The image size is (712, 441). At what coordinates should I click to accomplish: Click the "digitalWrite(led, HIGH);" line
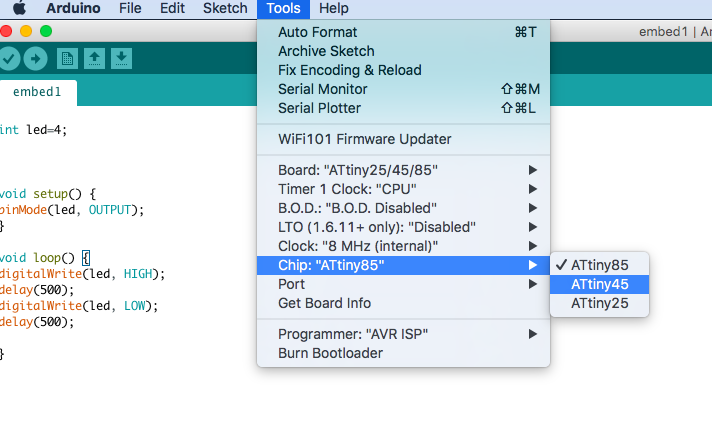click(x=82, y=274)
